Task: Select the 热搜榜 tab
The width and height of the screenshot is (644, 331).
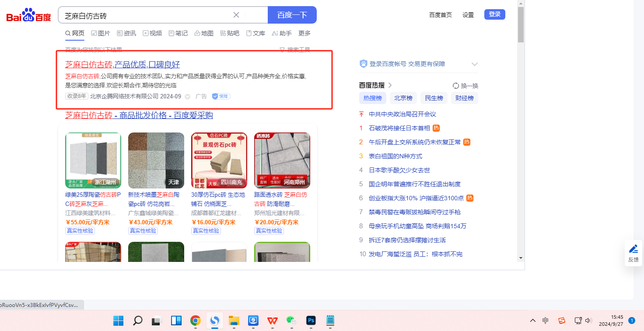Action: (x=373, y=98)
